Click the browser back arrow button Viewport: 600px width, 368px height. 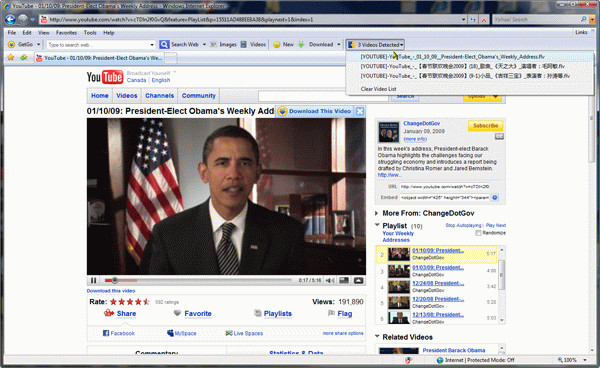click(10, 19)
